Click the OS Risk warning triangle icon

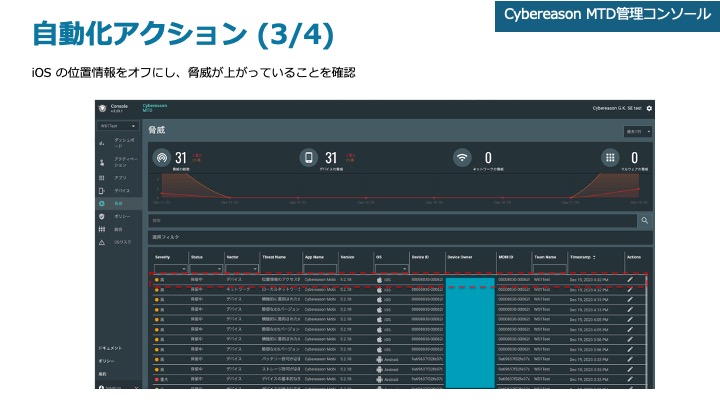(x=102, y=242)
